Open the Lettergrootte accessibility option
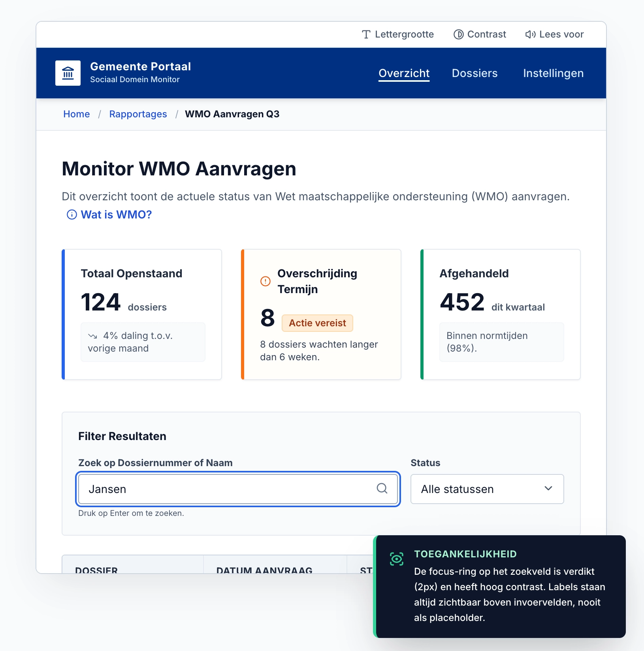644x651 pixels. (x=398, y=34)
